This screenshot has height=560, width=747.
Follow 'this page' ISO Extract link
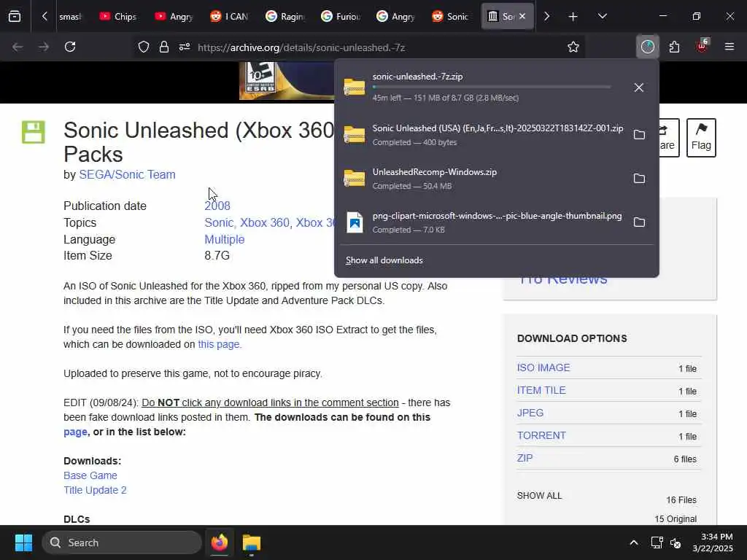(x=219, y=344)
